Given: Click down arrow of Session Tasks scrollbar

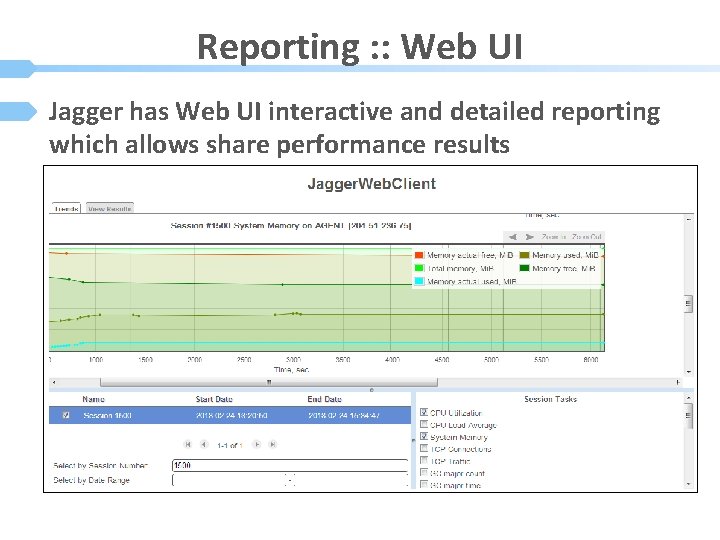Looking at the screenshot, I should pos(688,484).
